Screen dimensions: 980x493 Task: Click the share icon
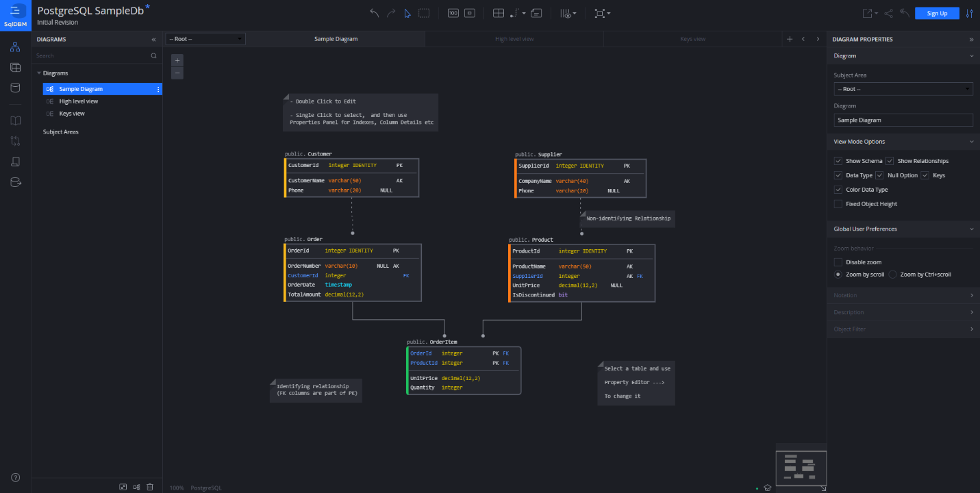coord(888,13)
